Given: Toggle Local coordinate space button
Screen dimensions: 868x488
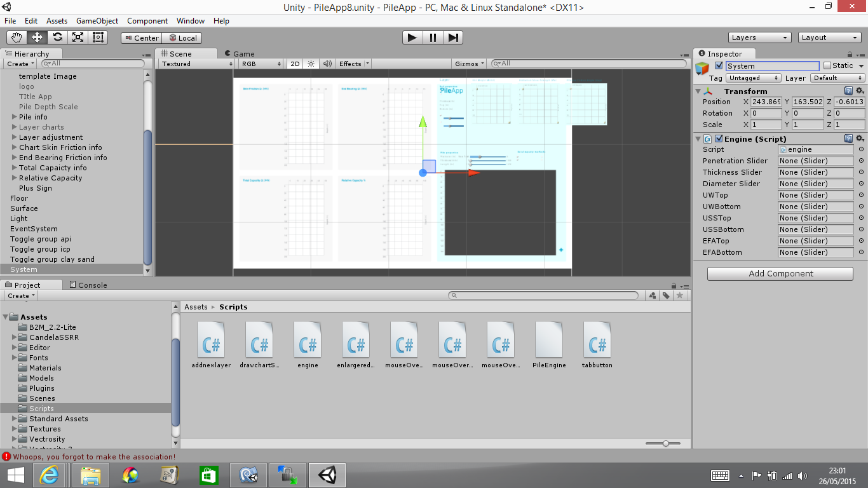Looking at the screenshot, I should click(x=182, y=37).
